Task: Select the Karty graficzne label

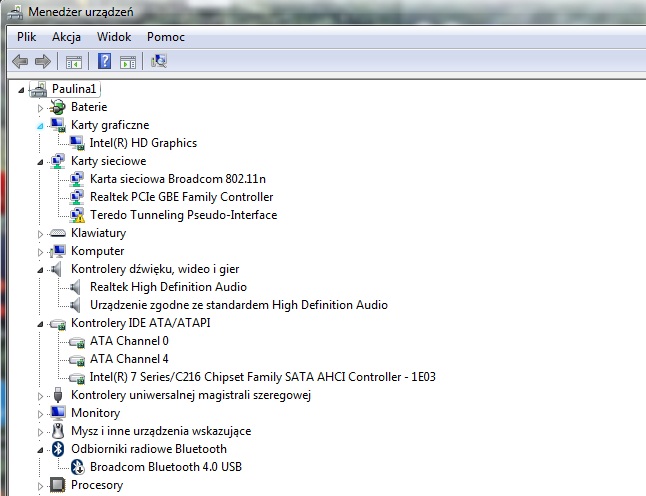Action: pos(110,125)
